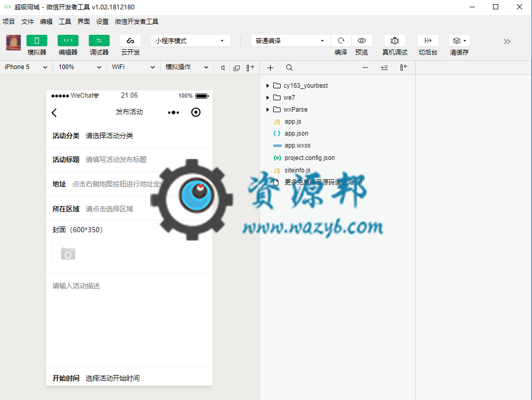Open the 项目 menu
Viewport: 532px width, 400px height.
pyautogui.click(x=9, y=22)
